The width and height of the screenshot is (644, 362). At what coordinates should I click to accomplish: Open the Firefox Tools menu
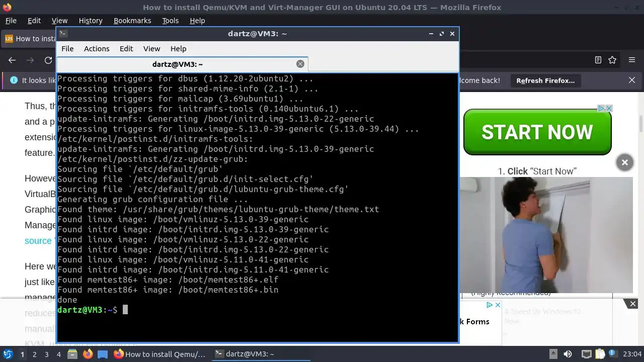click(x=171, y=21)
